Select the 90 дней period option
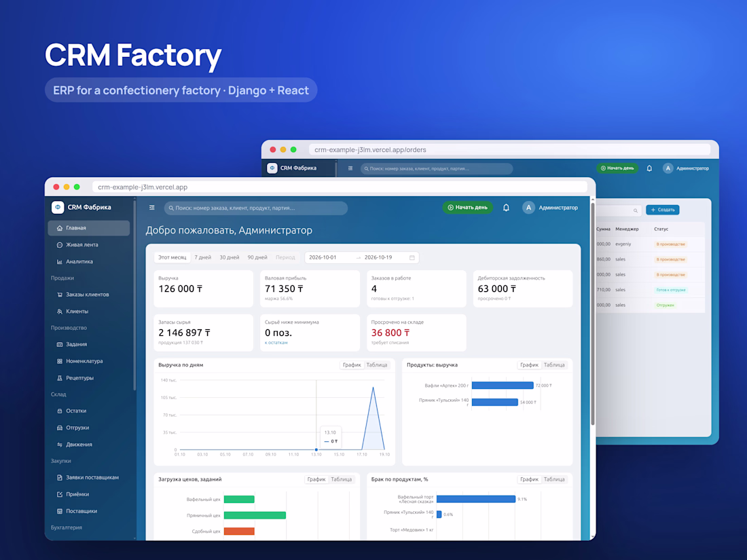Viewport: 747px width, 560px height. (257, 258)
